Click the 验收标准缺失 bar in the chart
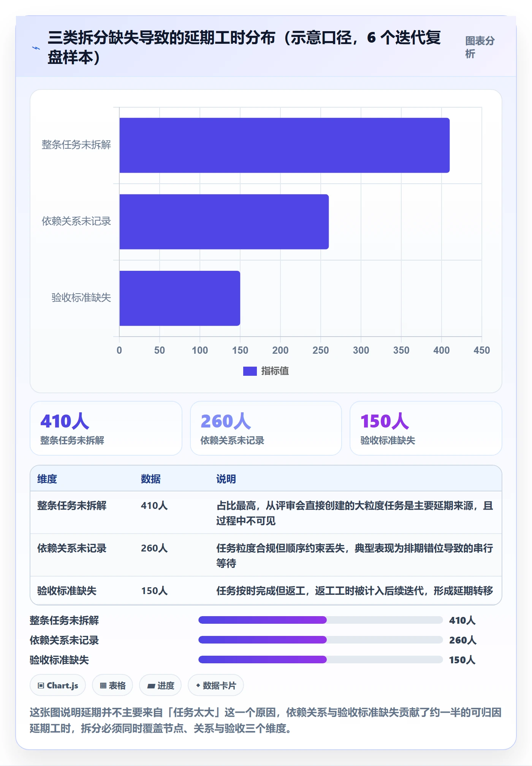Image resolution: width=532 pixels, height=766 pixels. pos(180,298)
